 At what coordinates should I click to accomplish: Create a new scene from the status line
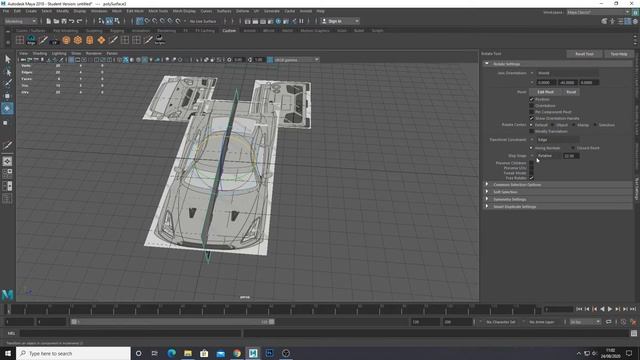coord(49,21)
